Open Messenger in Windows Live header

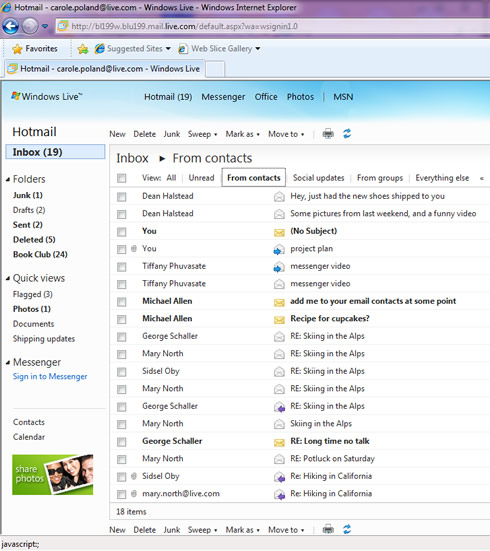pos(223,97)
